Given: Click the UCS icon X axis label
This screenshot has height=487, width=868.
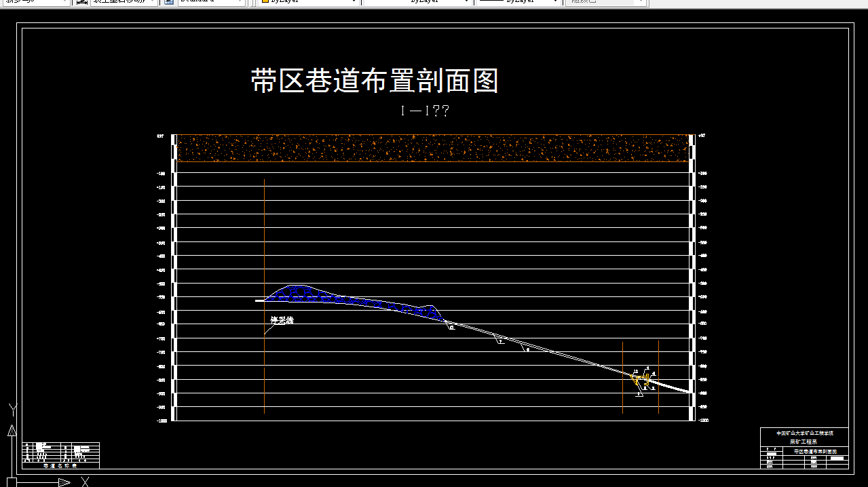Looking at the screenshot, I should point(86,482).
